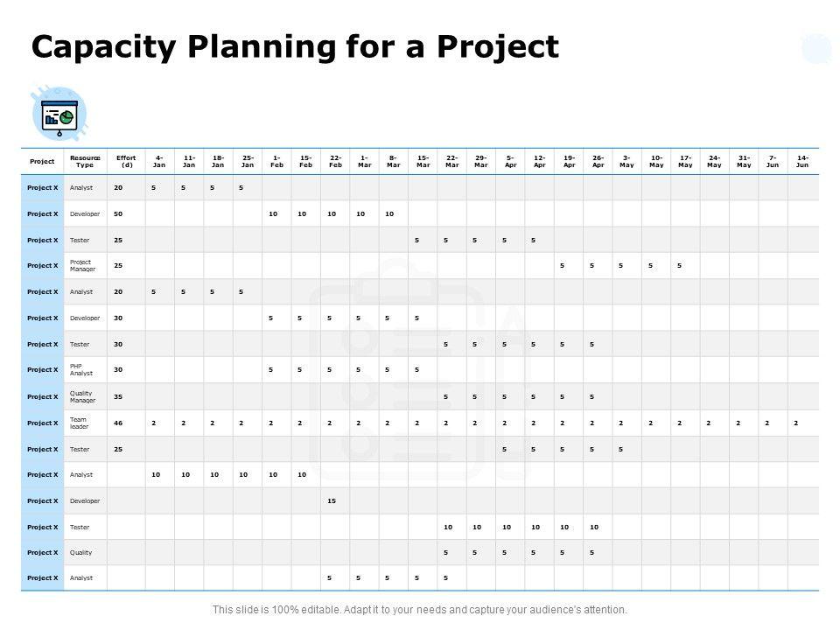Select the '4-Jan' date column header
The width and height of the screenshot is (840, 630).
point(158,161)
